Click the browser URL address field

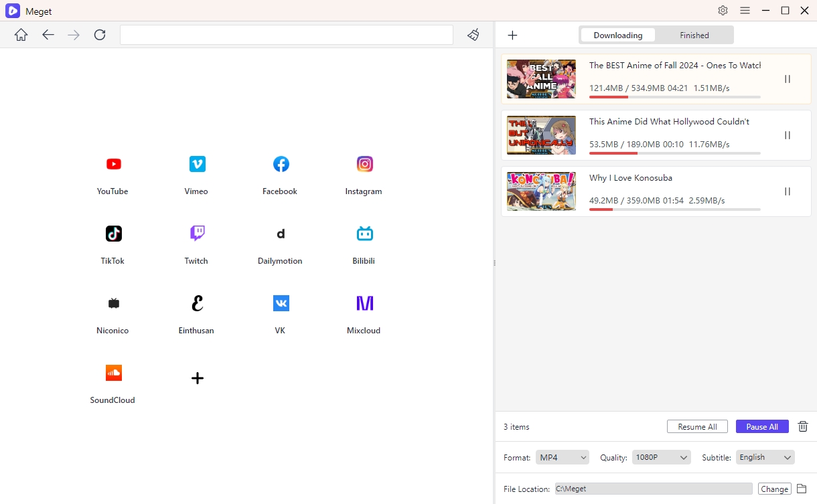click(x=286, y=35)
